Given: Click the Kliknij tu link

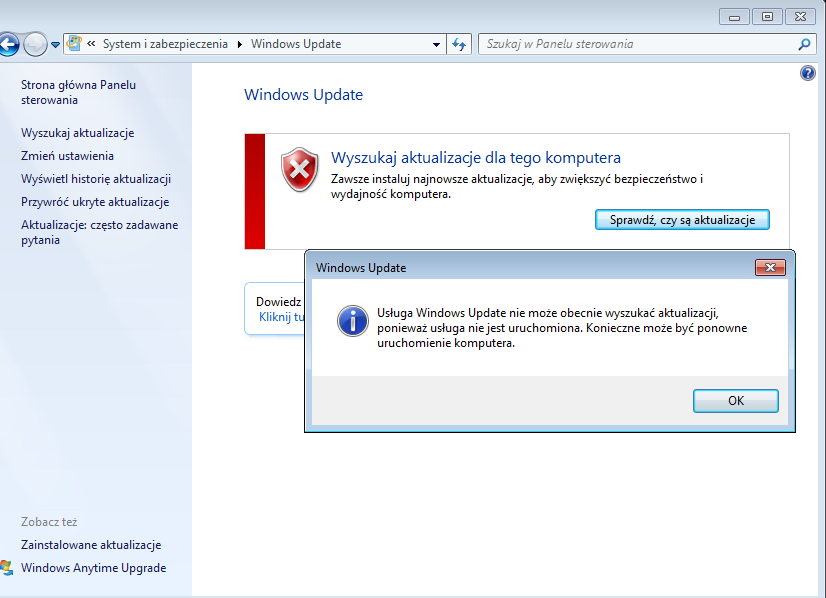Looking at the screenshot, I should [x=281, y=317].
